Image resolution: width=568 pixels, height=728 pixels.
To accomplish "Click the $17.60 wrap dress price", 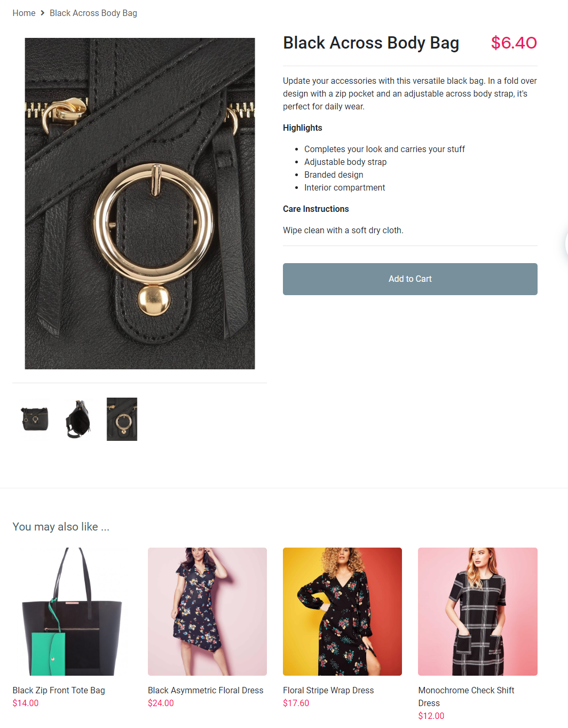I will tap(296, 703).
